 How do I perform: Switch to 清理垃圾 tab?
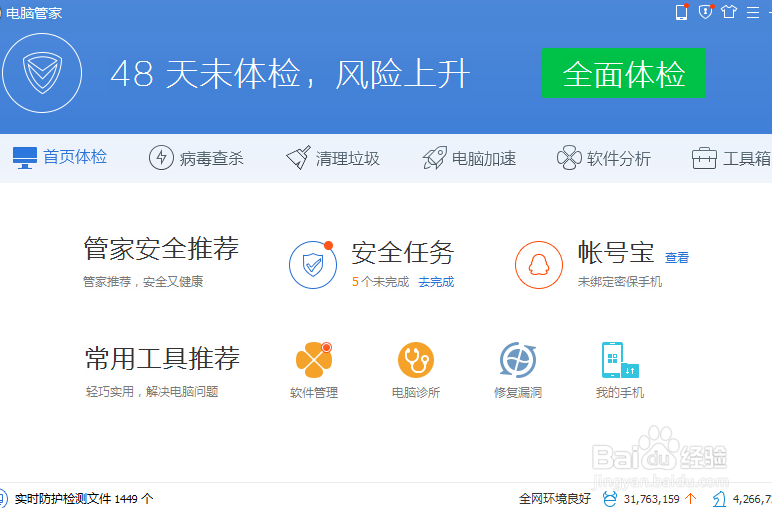333,158
